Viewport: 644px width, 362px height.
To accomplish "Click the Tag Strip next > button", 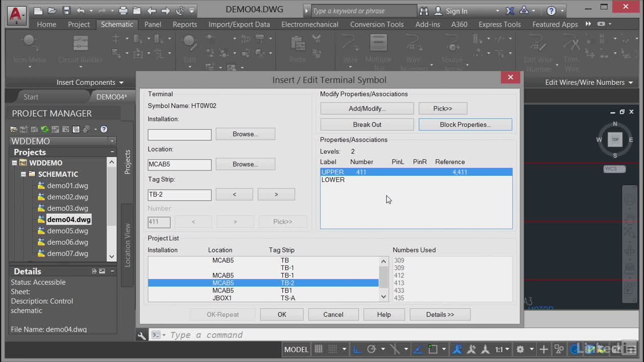I will [x=276, y=194].
